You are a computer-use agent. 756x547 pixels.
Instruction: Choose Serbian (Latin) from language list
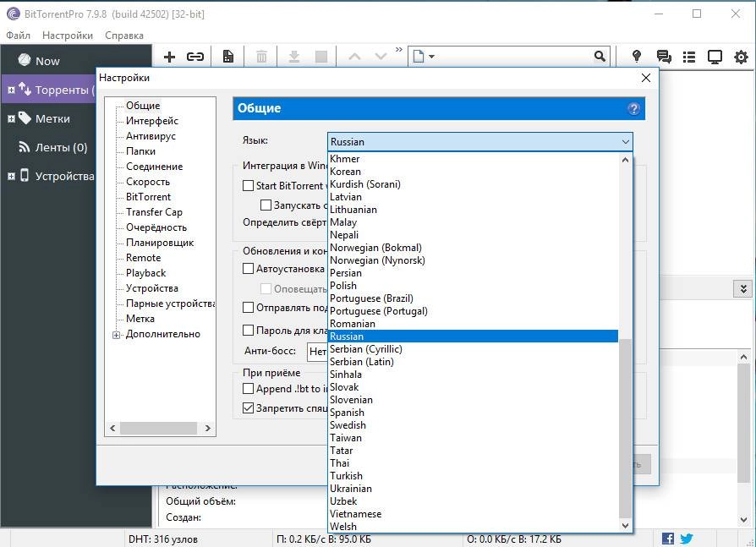point(473,362)
